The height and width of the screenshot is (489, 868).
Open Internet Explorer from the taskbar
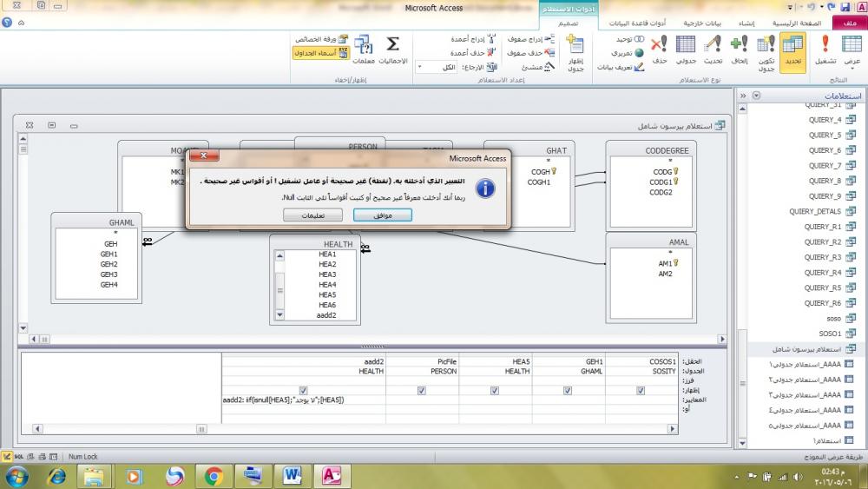click(x=56, y=476)
